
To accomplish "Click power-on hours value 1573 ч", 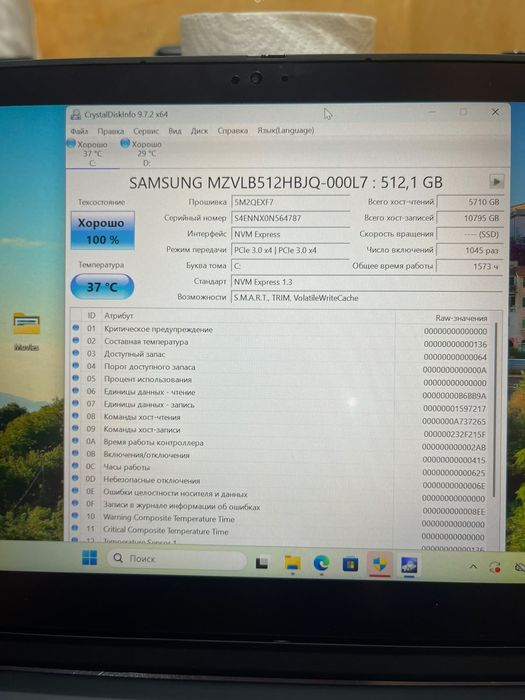I will point(470,266).
